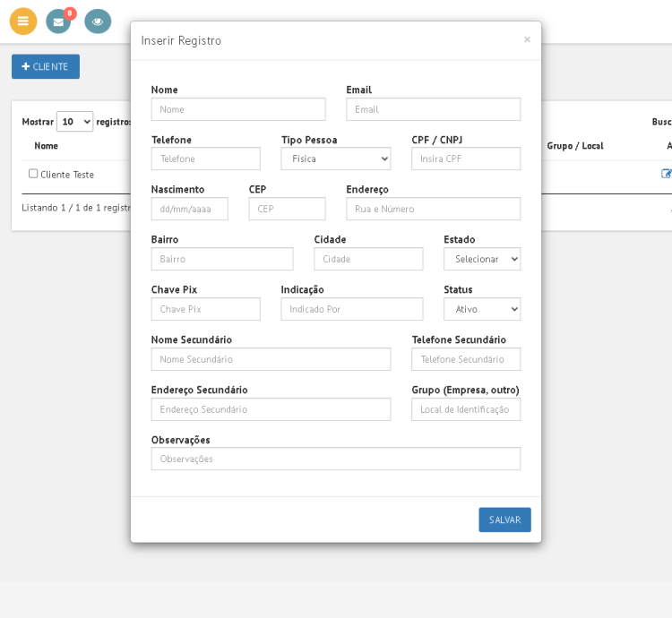Click the add Cliente button
672x618 pixels.
[46, 66]
